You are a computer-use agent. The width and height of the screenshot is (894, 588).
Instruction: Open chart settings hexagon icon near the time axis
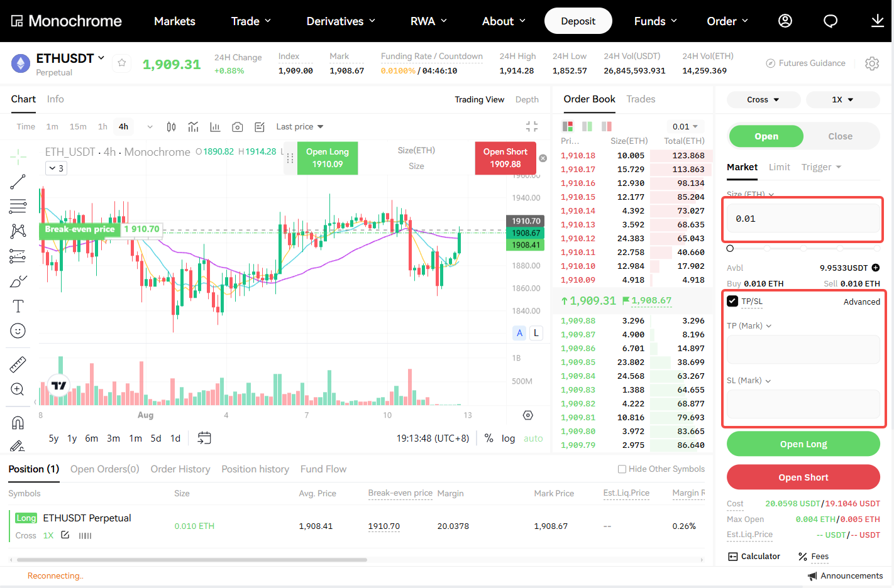[528, 415]
